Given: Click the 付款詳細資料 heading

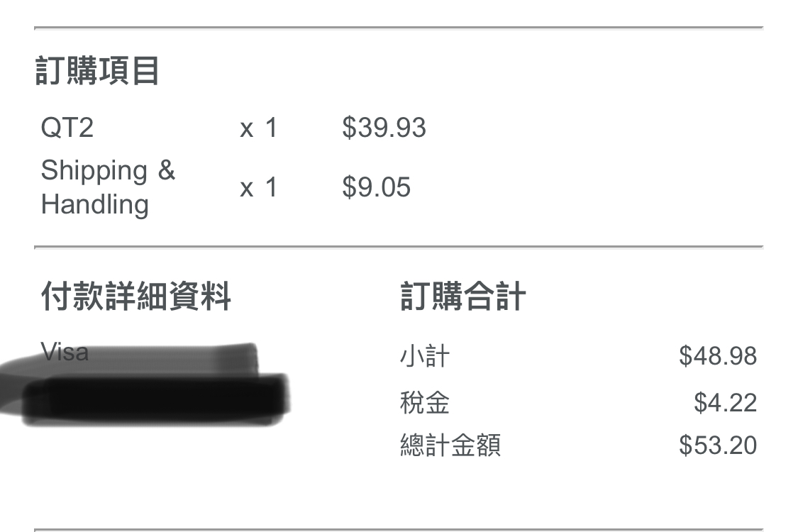Looking at the screenshot, I should coord(136,296).
